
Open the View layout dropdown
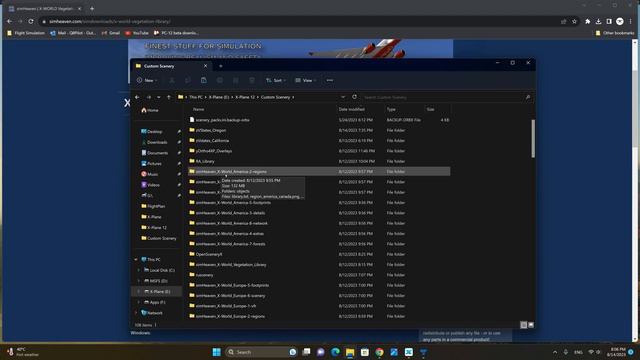pyautogui.click(x=305, y=80)
